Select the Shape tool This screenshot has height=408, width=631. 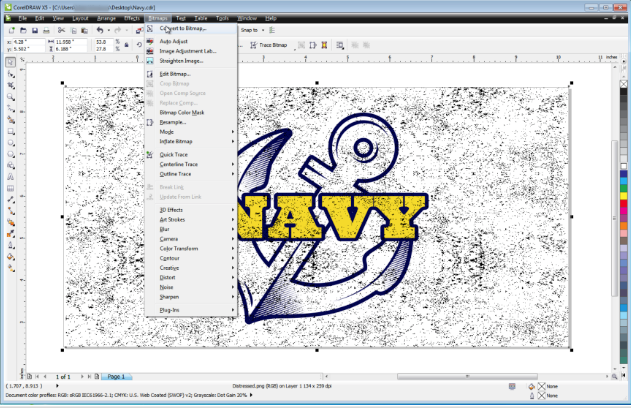tap(11, 74)
